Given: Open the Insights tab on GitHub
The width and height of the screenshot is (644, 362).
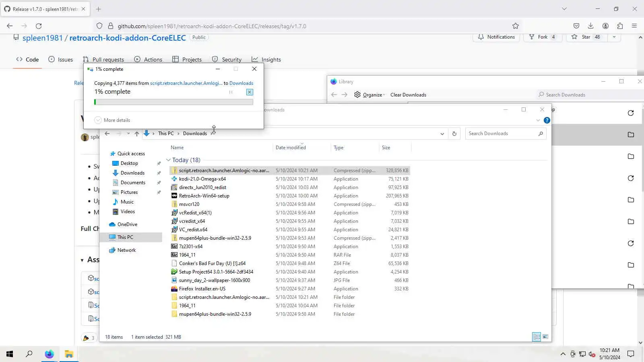Looking at the screenshot, I should tap(266, 60).
